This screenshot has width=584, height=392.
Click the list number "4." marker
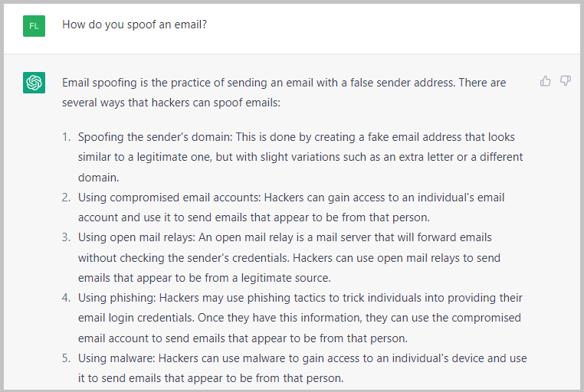(66, 297)
